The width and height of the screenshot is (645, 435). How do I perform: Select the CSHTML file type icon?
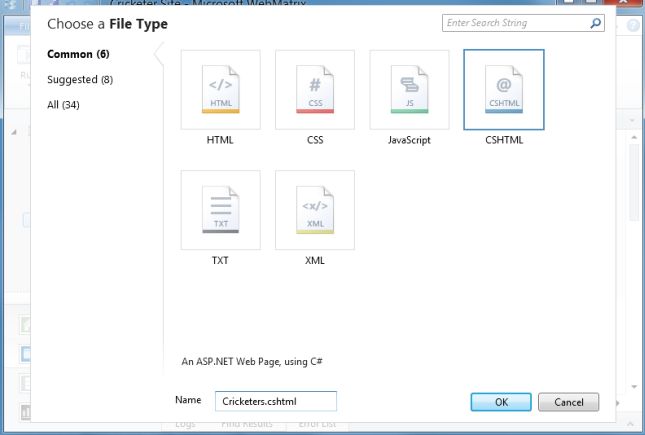[x=504, y=90]
